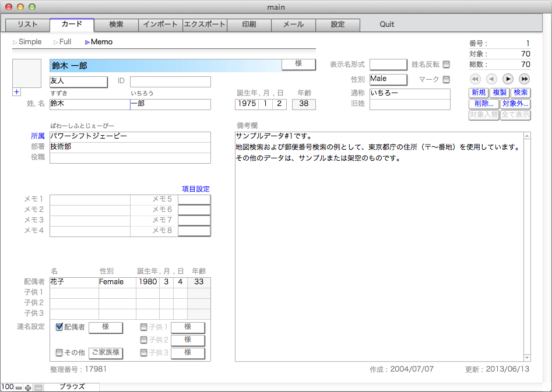The image size is (552, 392).
Task: Open the エクスポート tab
Action: click(205, 24)
